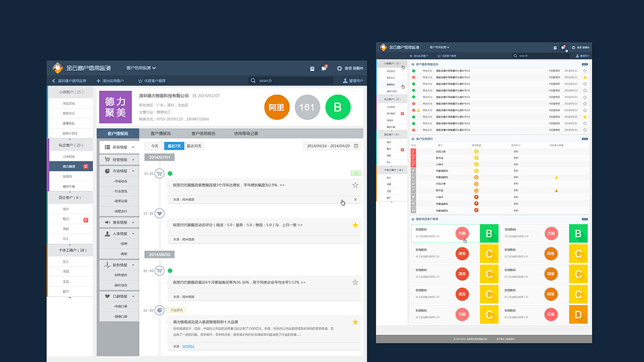Collapse the 市场情报 category

[x=119, y=171]
